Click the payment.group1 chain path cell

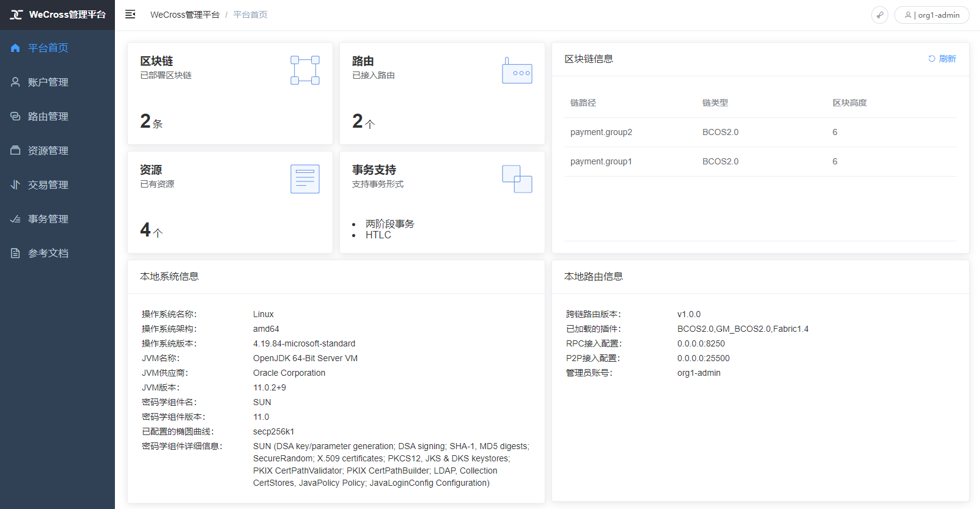tap(601, 161)
